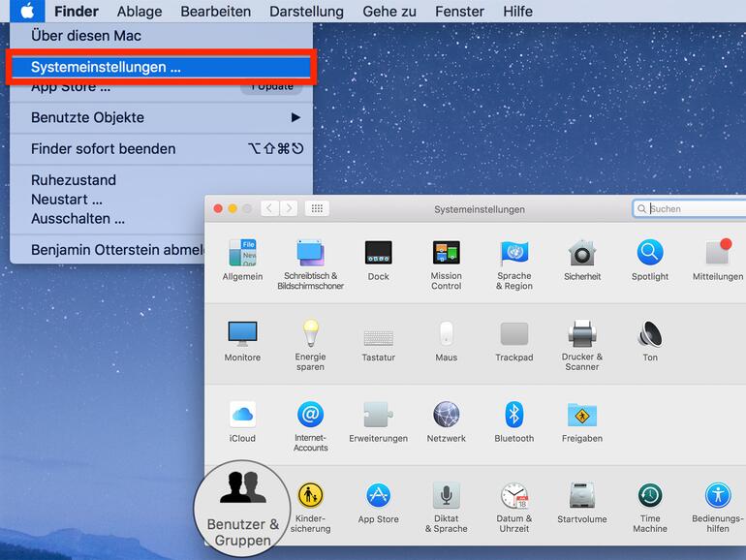
Task: Open the Gehe zu menu
Action: tap(389, 11)
